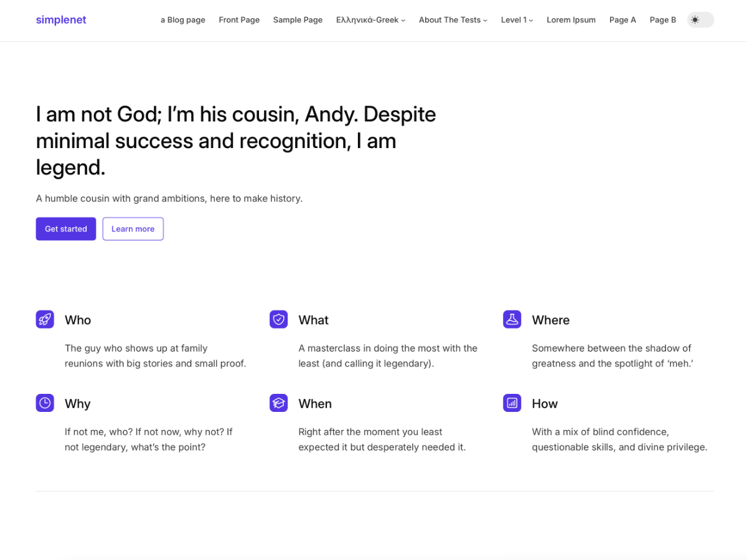The image size is (747, 560).
Task: Open the Lorem Ipsum page link
Action: (x=571, y=19)
